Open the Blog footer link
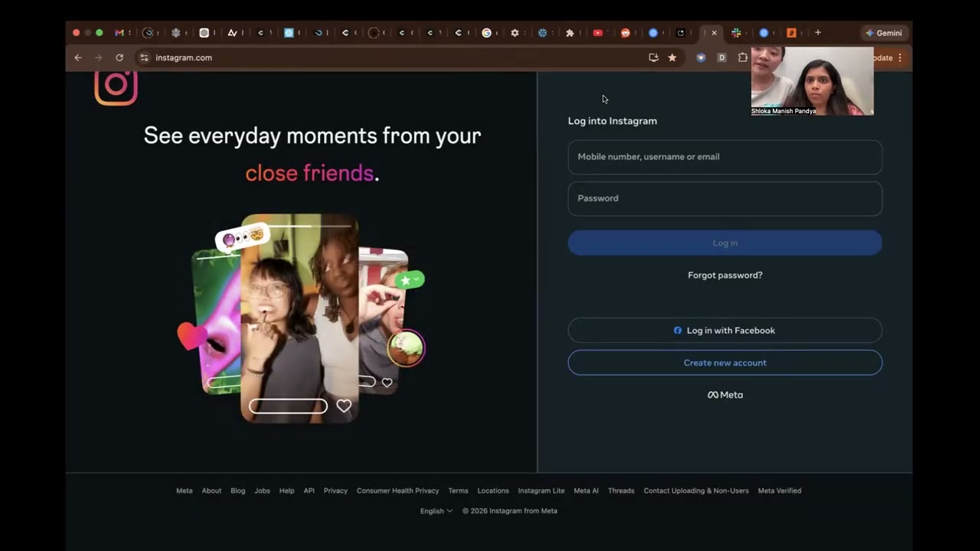The height and width of the screenshot is (551, 980). coord(238,491)
